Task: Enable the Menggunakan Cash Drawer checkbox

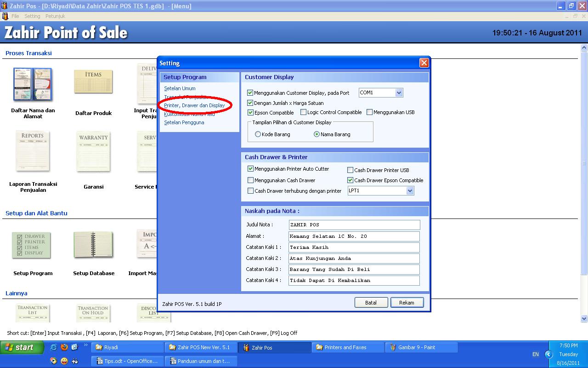Action: coord(250,180)
